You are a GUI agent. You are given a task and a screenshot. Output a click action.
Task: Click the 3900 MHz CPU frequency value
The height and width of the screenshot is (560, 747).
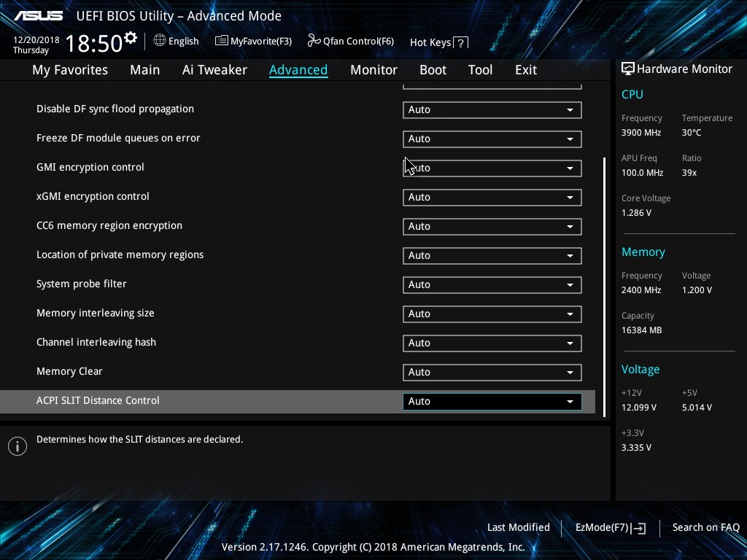click(x=640, y=133)
